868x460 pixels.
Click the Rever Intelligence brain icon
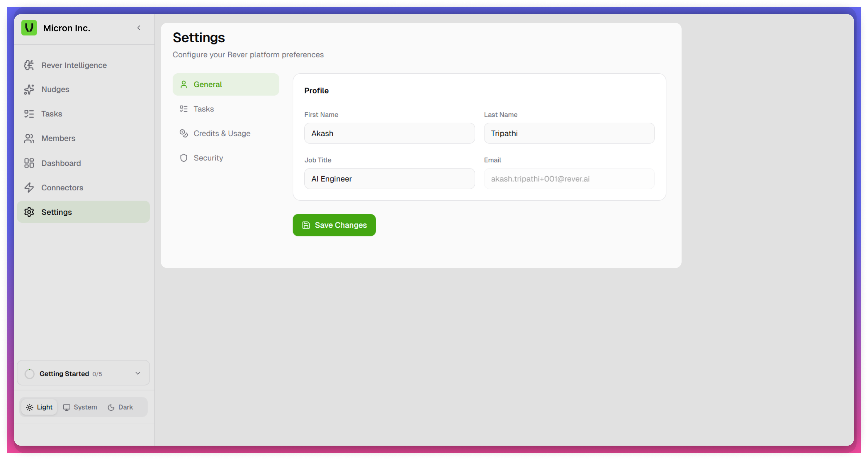point(29,65)
